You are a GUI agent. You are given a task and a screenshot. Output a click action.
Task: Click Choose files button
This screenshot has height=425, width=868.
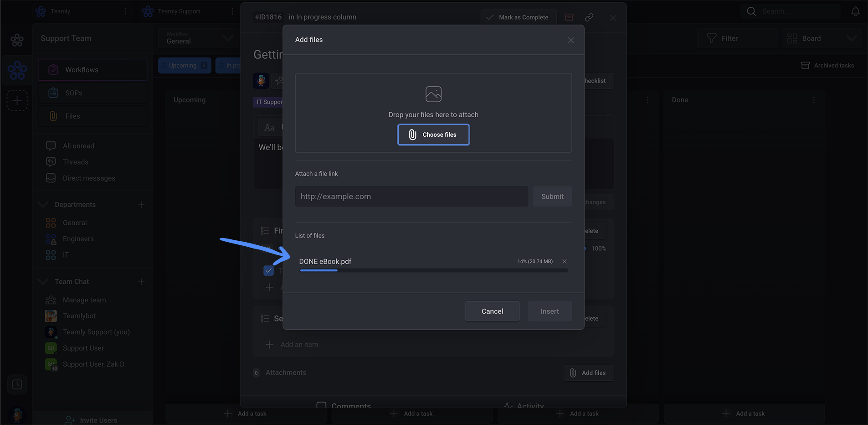click(433, 135)
